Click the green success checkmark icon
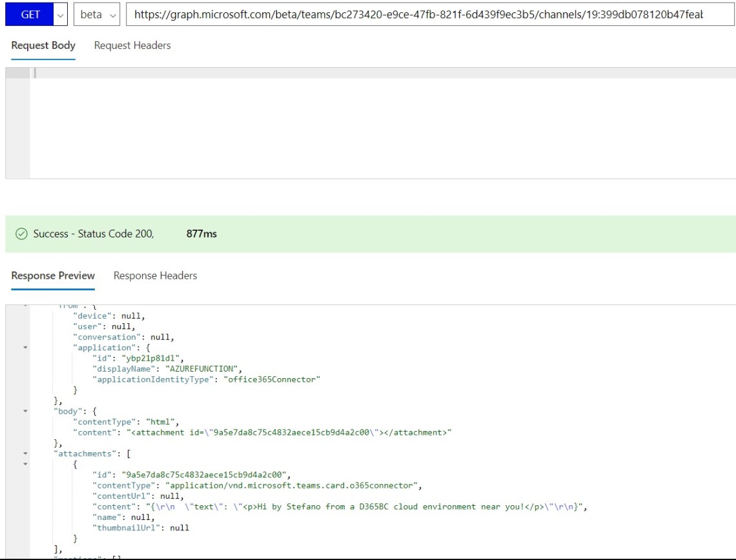 [21, 234]
